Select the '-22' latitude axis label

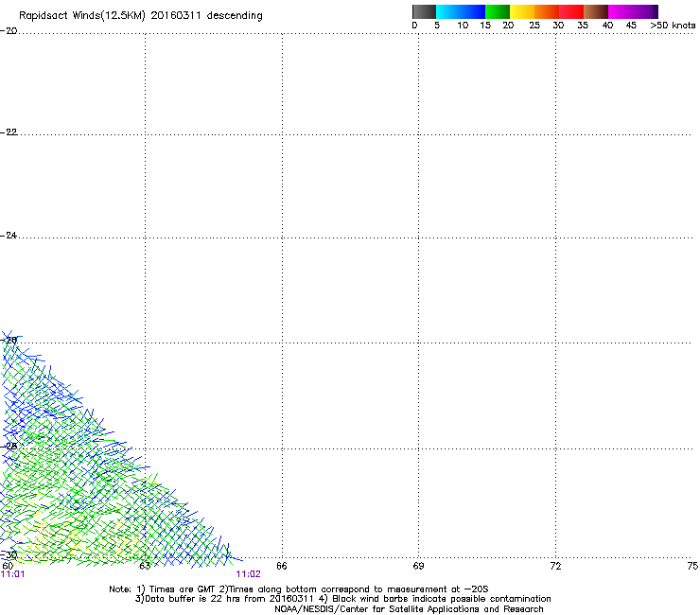(9, 132)
